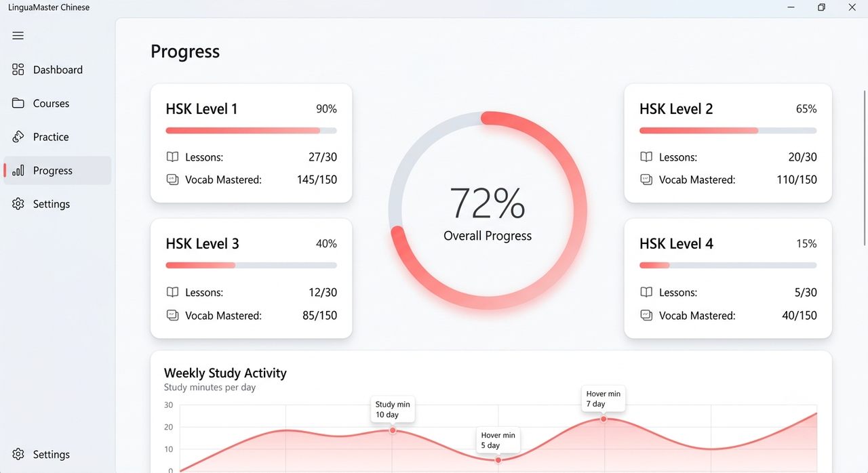The width and height of the screenshot is (868, 473).
Task: Click the HSK Level 3 progress bar
Action: point(251,265)
